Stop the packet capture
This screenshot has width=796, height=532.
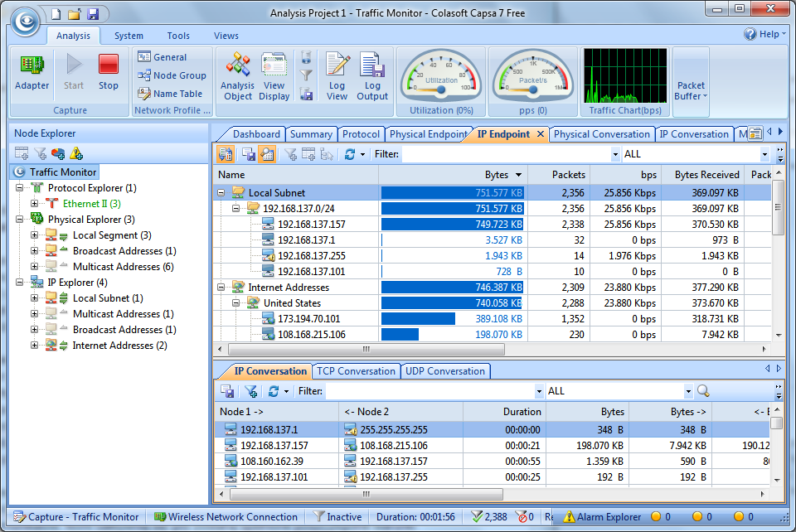tap(108, 73)
